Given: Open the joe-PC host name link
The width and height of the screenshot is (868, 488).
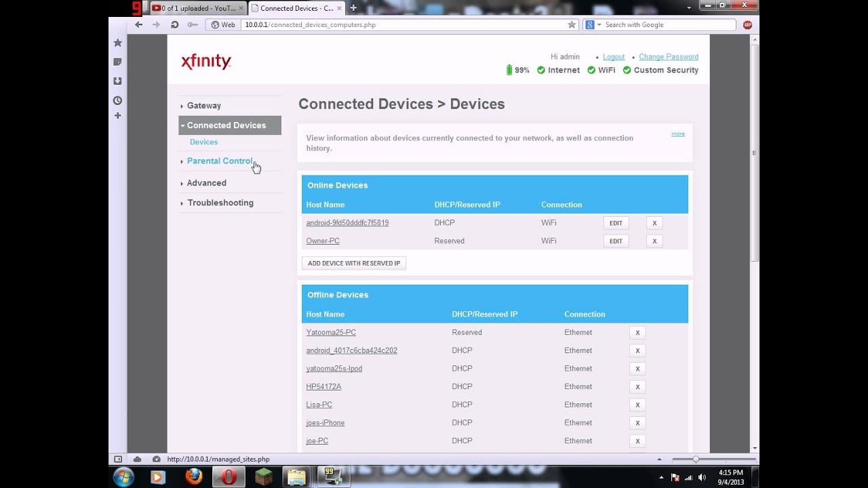Looking at the screenshot, I should (317, 441).
